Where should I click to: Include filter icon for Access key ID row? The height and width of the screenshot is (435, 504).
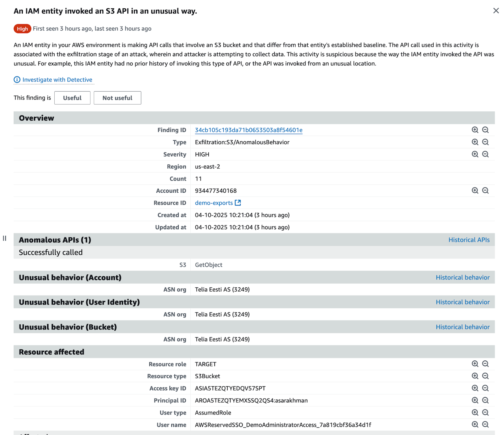[475, 388]
